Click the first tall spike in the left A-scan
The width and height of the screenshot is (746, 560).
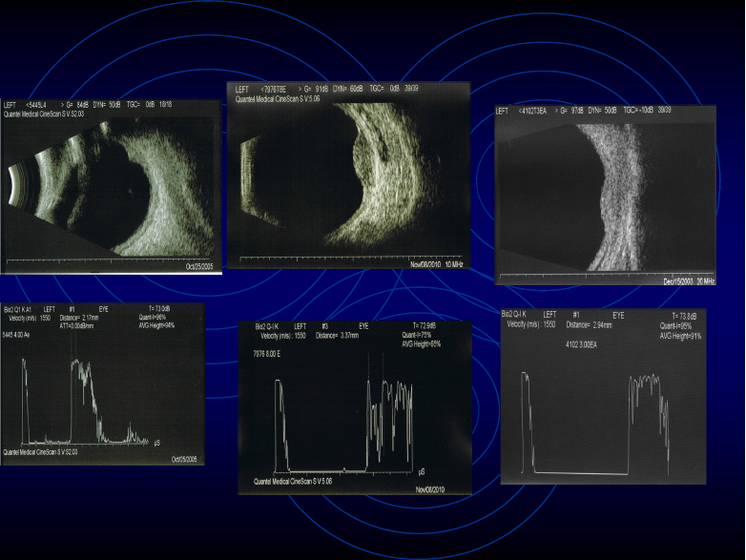pyautogui.click(x=25, y=401)
